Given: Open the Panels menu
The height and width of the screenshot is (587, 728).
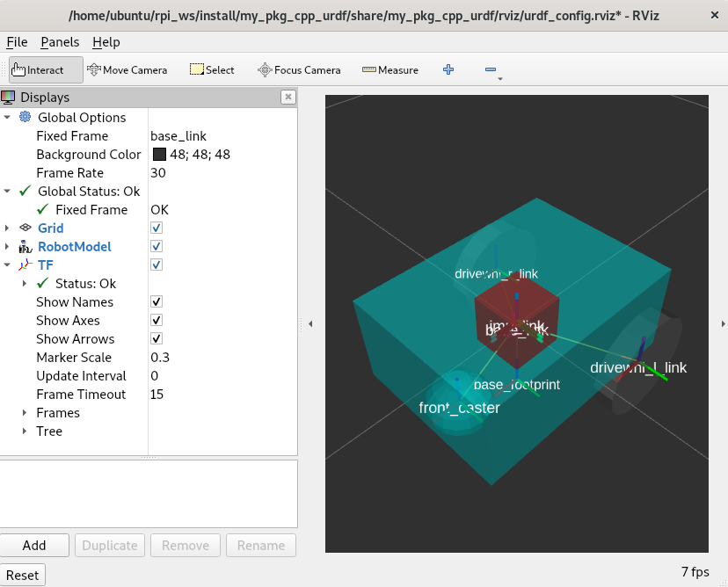Looking at the screenshot, I should pyautogui.click(x=60, y=42).
